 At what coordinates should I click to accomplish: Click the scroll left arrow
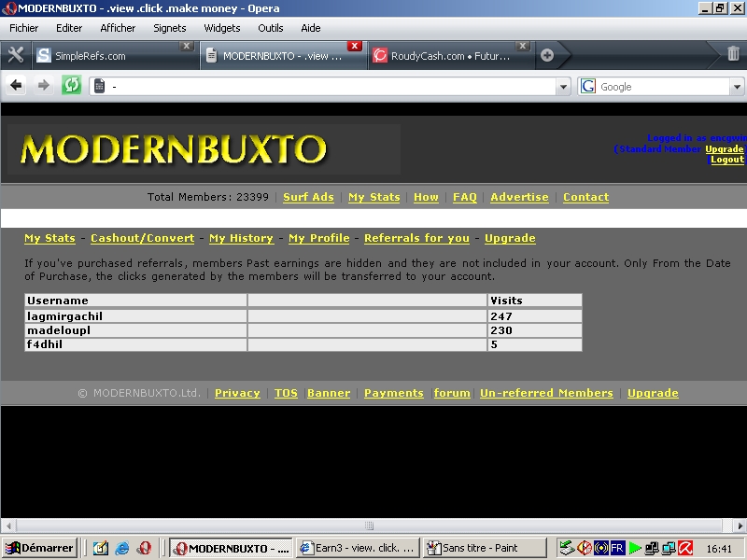pyautogui.click(x=8, y=525)
